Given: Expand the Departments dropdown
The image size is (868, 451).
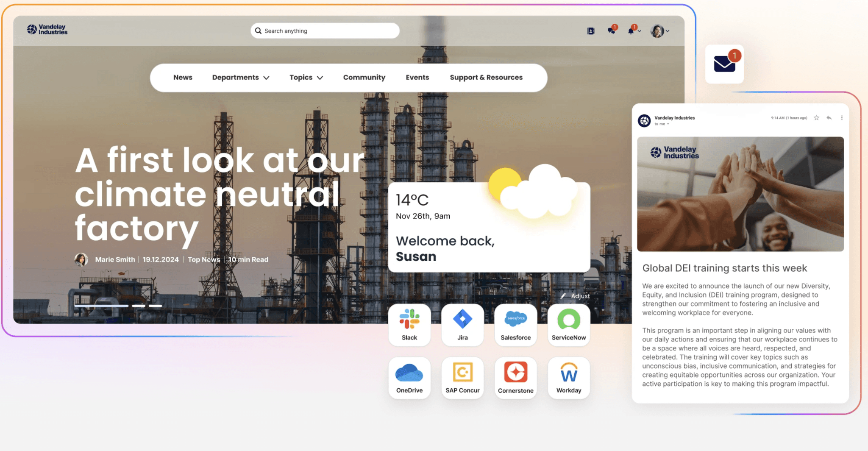Looking at the screenshot, I should click(x=241, y=77).
